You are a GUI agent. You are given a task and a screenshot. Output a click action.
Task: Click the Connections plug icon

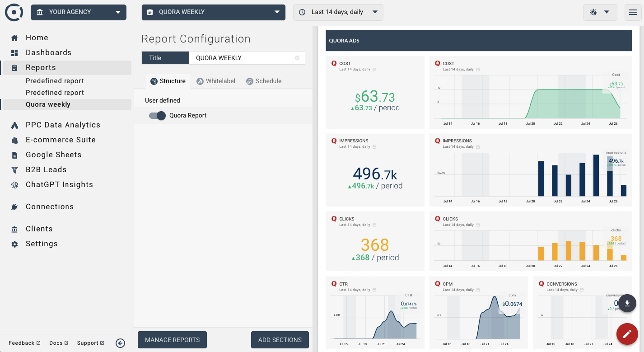click(x=14, y=207)
